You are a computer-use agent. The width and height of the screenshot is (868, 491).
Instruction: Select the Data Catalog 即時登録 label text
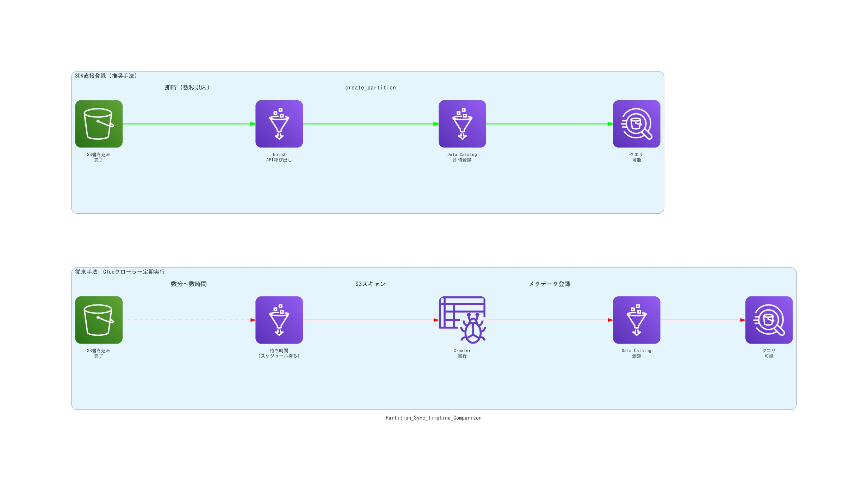462,157
